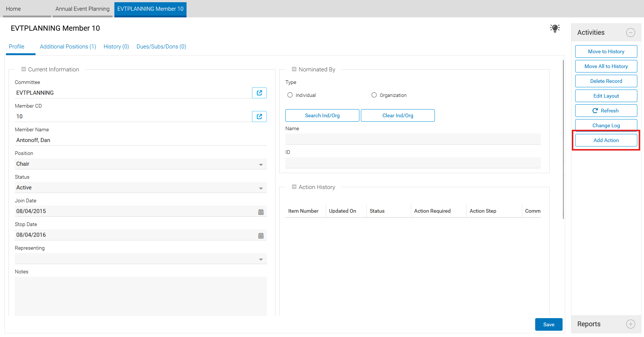Viewport: 644px width, 337px height.
Task: Collapse the Nominated By section
Action: point(294,69)
